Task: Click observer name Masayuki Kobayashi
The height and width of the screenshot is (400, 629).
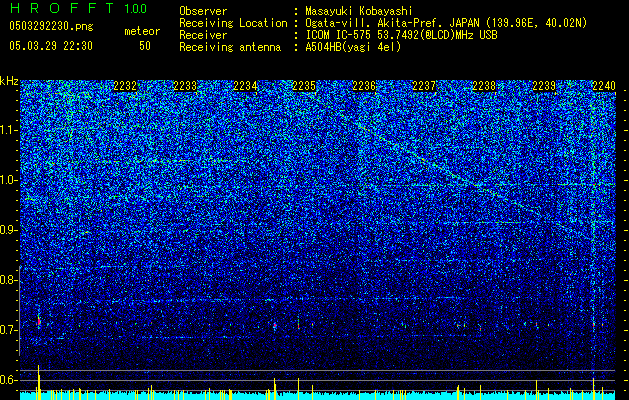Action: (359, 11)
